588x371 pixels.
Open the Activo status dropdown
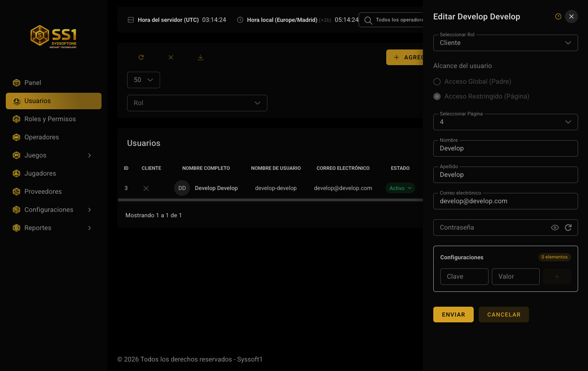400,188
